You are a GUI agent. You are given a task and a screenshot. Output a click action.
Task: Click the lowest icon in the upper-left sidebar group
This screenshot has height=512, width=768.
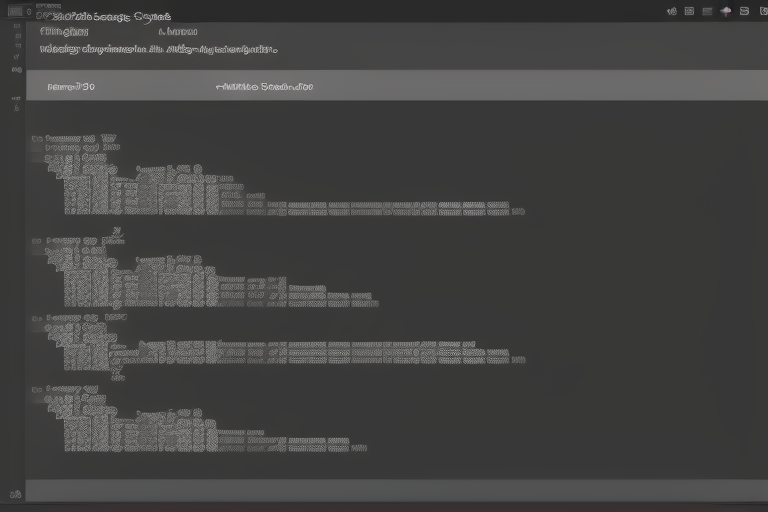click(16, 70)
